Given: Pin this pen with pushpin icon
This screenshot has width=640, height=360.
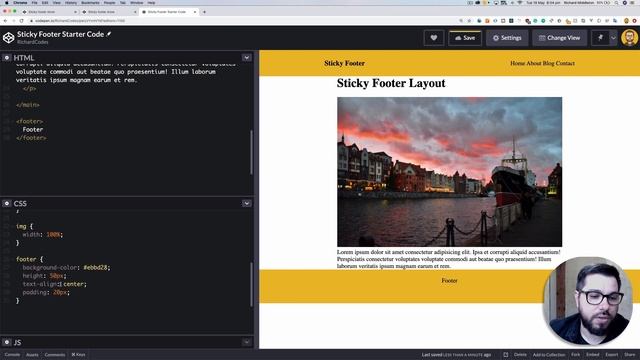Looking at the screenshot, I should [x=600, y=38].
